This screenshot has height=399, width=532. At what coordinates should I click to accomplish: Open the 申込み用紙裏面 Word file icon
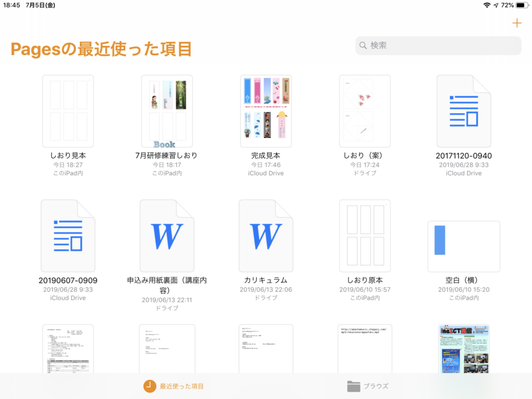pos(167,236)
